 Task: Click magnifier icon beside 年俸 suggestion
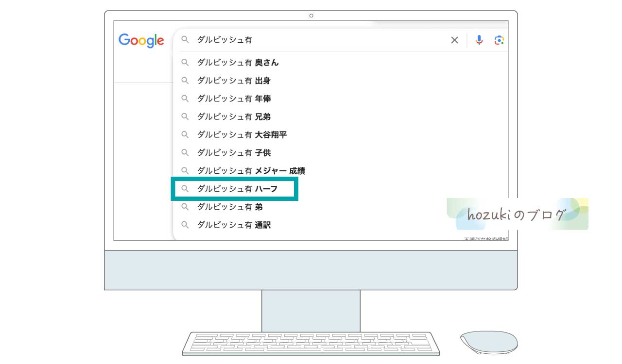click(x=185, y=99)
